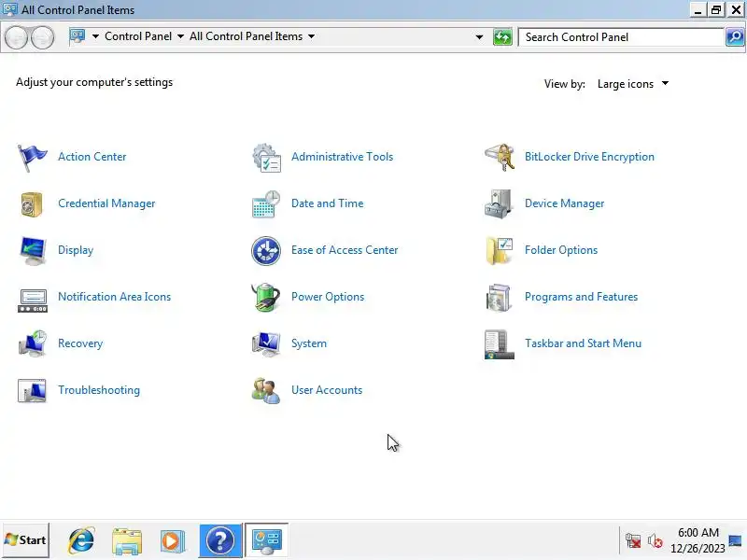
Task: Open the Display link
Action: coord(76,250)
